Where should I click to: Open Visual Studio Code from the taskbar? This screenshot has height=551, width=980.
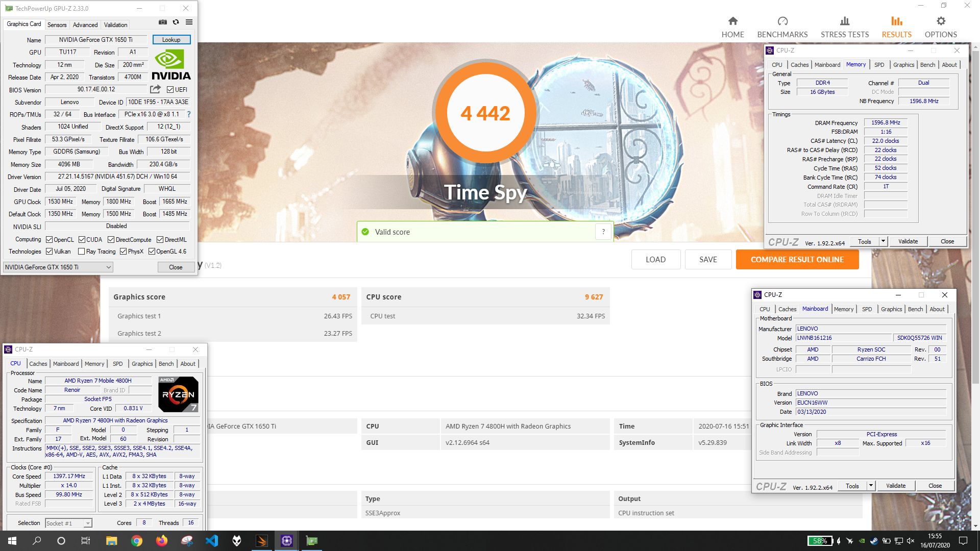(211, 541)
